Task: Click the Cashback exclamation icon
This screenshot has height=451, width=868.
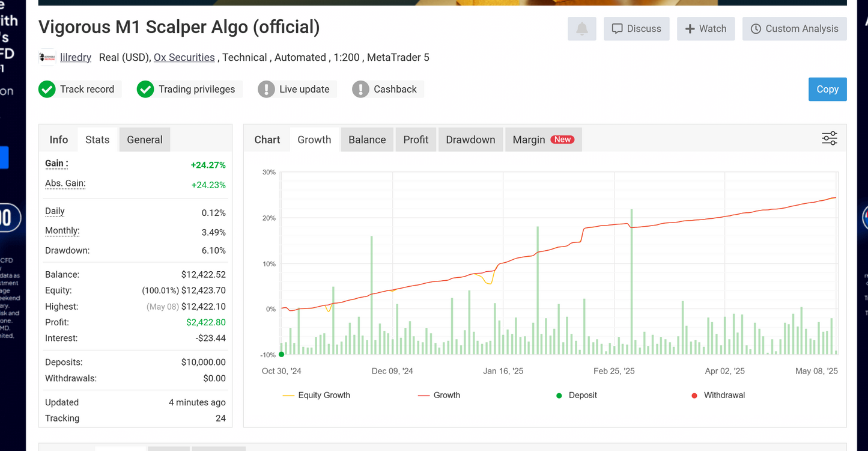Action: click(360, 89)
